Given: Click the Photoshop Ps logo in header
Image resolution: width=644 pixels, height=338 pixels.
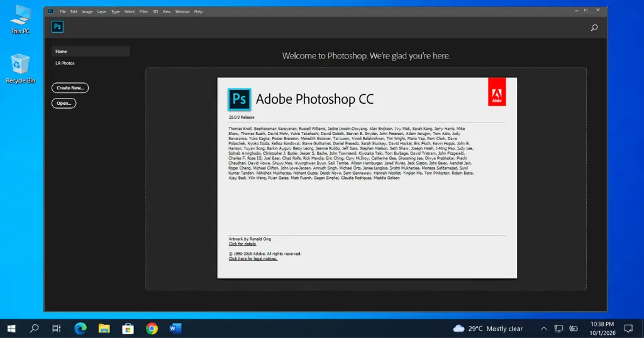Looking at the screenshot, I should [57, 27].
